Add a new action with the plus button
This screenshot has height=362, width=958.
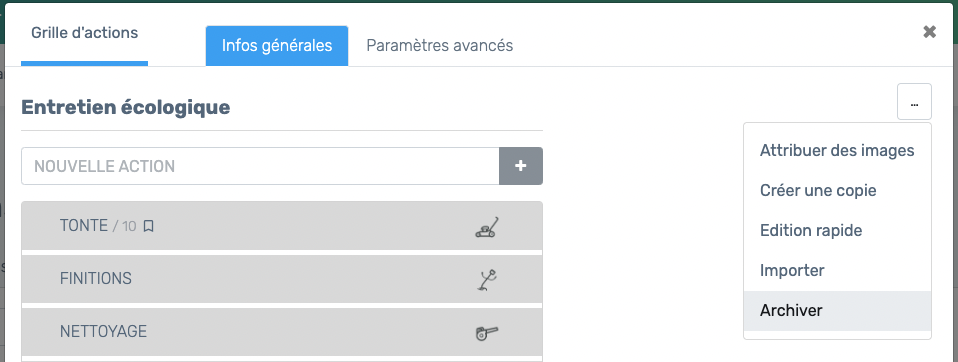521,166
